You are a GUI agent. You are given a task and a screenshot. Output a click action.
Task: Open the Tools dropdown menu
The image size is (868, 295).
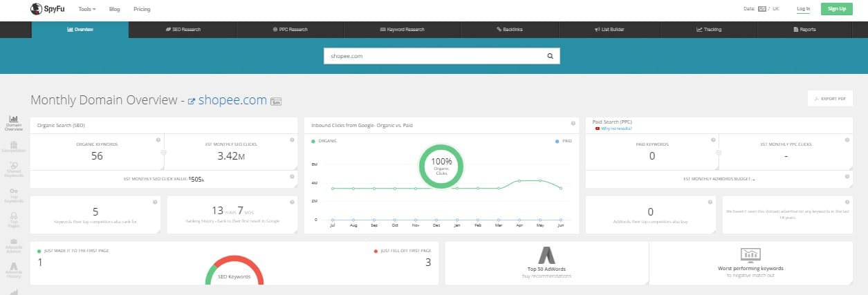tap(87, 9)
